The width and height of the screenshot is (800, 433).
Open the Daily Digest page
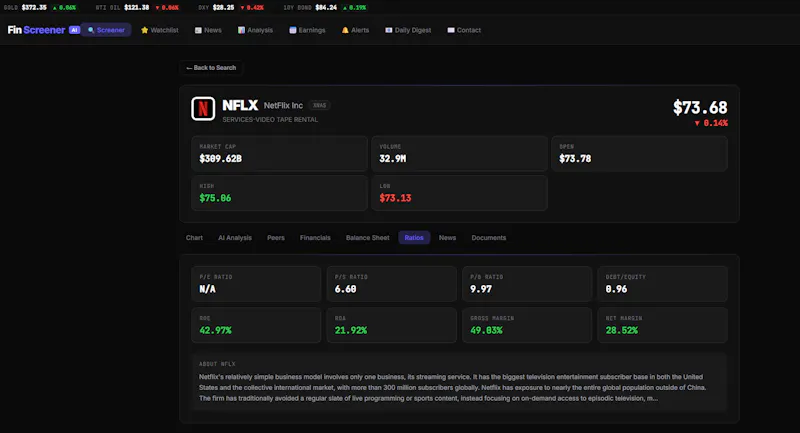point(408,30)
